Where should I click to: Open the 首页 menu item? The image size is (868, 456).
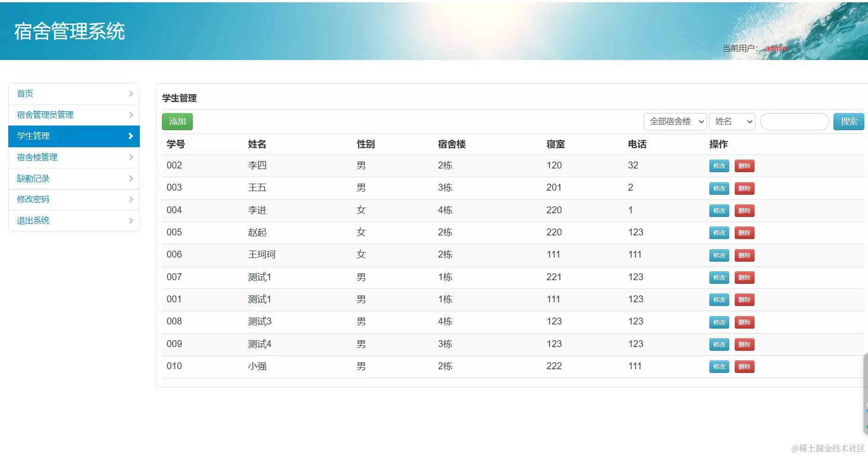(x=74, y=94)
